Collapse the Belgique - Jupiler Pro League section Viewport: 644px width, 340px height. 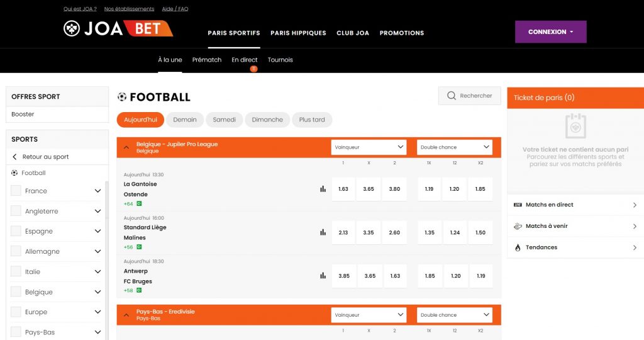[x=126, y=147]
